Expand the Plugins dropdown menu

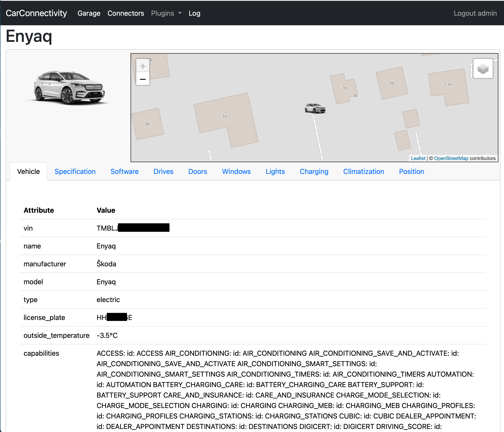(166, 13)
